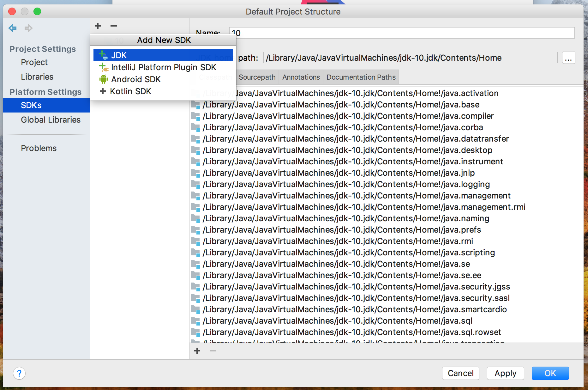Click the forward navigation arrow
Viewport: 588px width, 390px height.
point(29,28)
